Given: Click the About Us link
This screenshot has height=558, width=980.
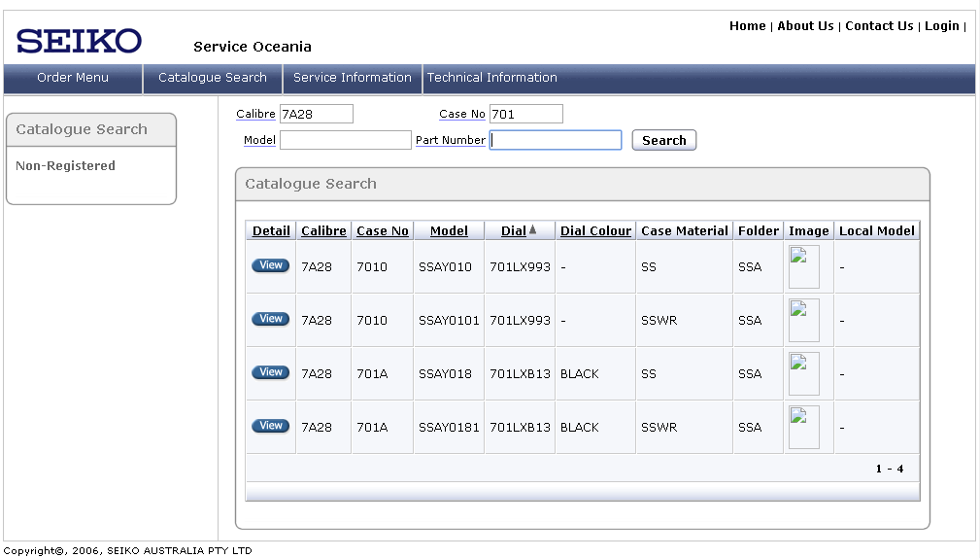Looking at the screenshot, I should click(x=805, y=26).
